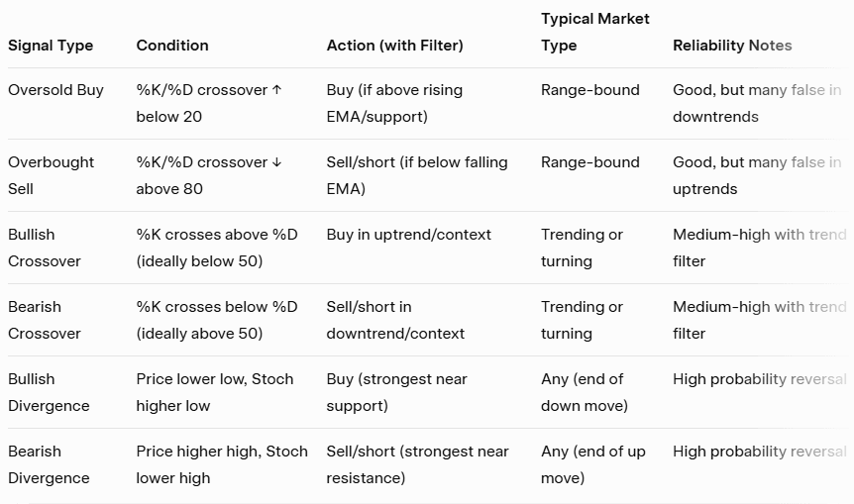Screen dimensions: 854x504
Task: Click the Sell/short in downtrend/context action
Action: [x=395, y=320]
